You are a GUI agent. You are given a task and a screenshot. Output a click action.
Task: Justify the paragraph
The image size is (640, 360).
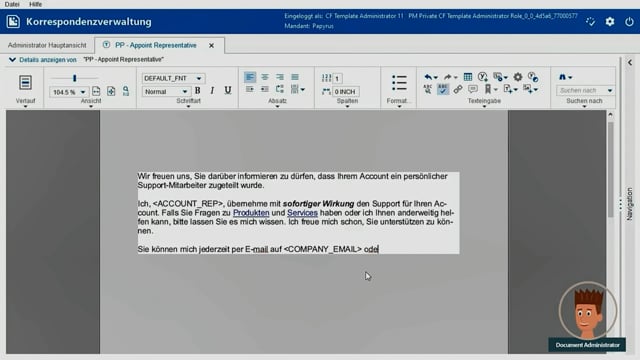(x=295, y=77)
